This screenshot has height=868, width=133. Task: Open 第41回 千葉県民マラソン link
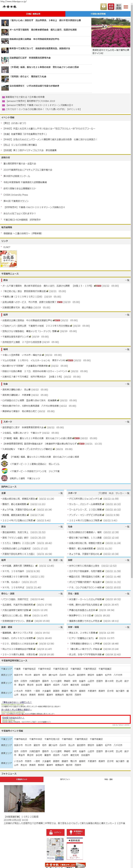click(16, 201)
